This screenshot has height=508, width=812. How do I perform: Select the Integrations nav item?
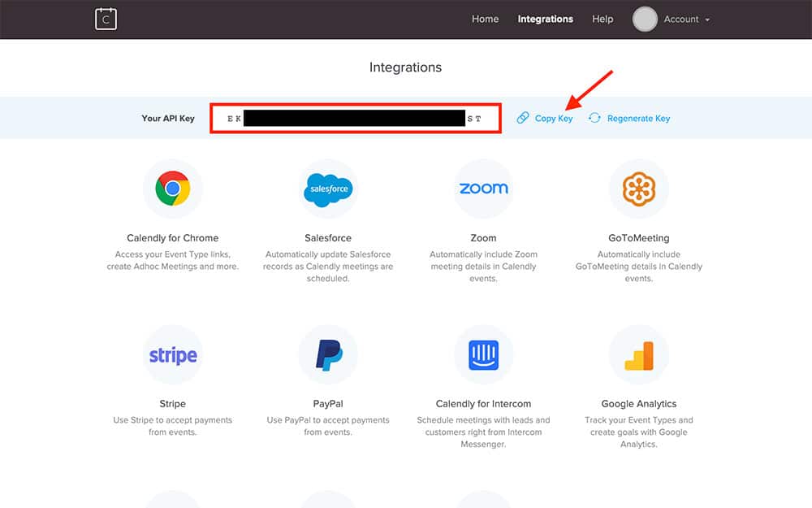click(x=545, y=20)
